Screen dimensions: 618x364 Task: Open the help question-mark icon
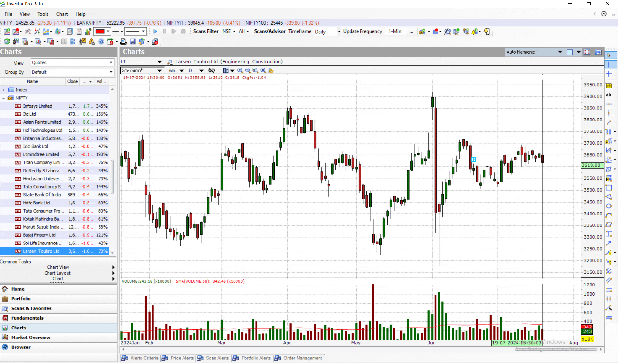101,42
